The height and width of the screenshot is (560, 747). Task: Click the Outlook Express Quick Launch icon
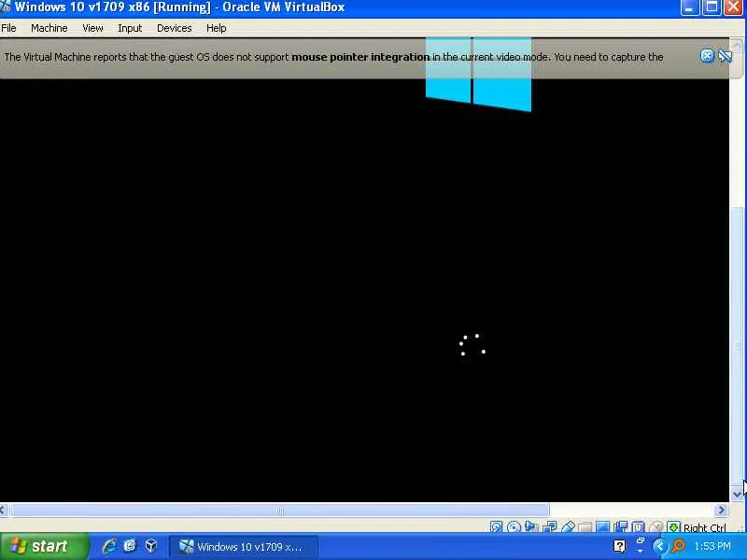pos(130,546)
